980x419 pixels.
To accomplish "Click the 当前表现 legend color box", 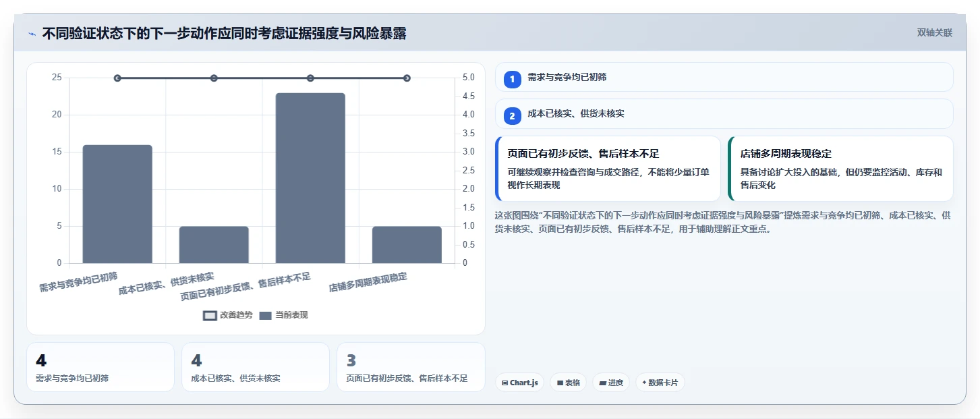I will pyautogui.click(x=266, y=315).
